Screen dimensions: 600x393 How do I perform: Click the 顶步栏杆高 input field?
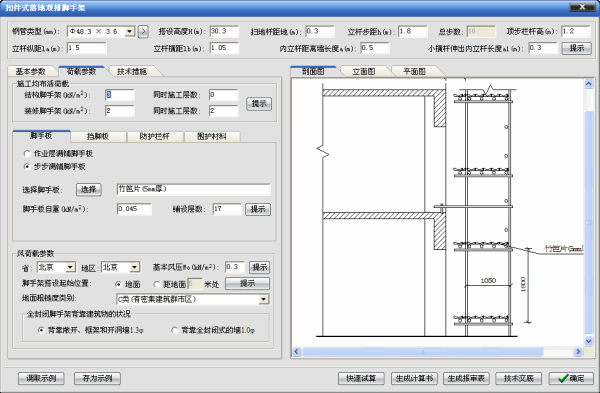(x=576, y=31)
